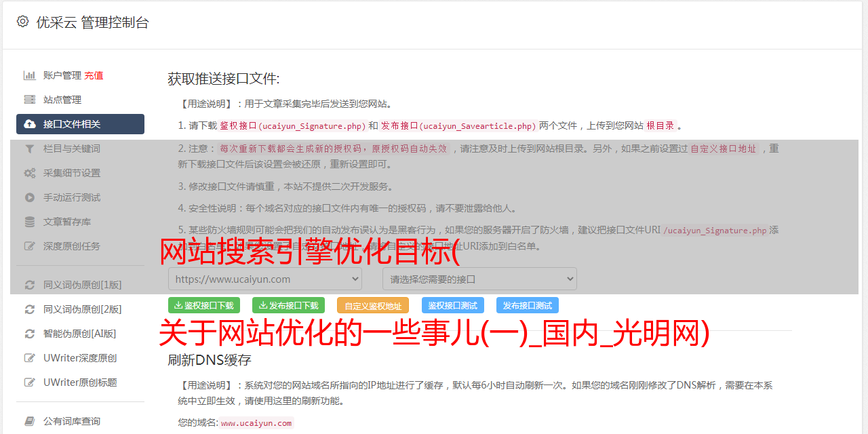Click the edit icon for 深度原创任务
The image size is (868, 434).
coord(30,246)
